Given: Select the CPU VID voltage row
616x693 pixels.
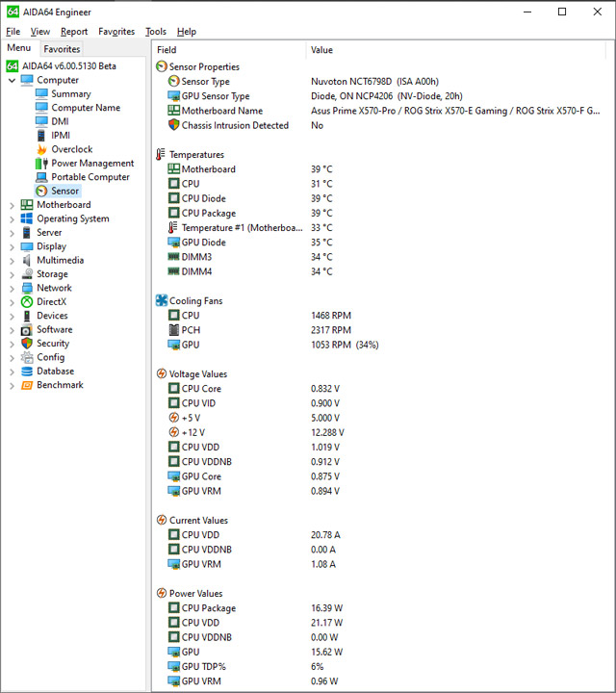Looking at the screenshot, I should (x=381, y=403).
